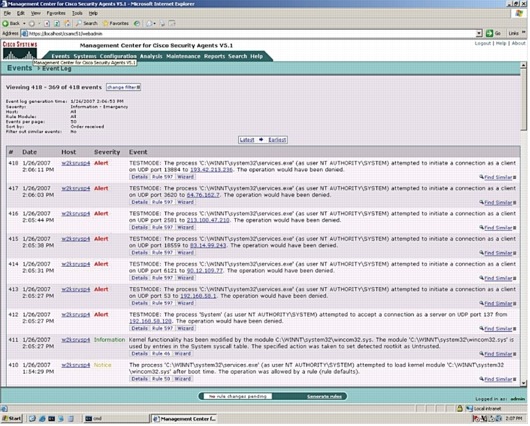This screenshot has width=530, height=426.
Task: Open Rule 46 for event 411
Action: [x=161, y=354]
